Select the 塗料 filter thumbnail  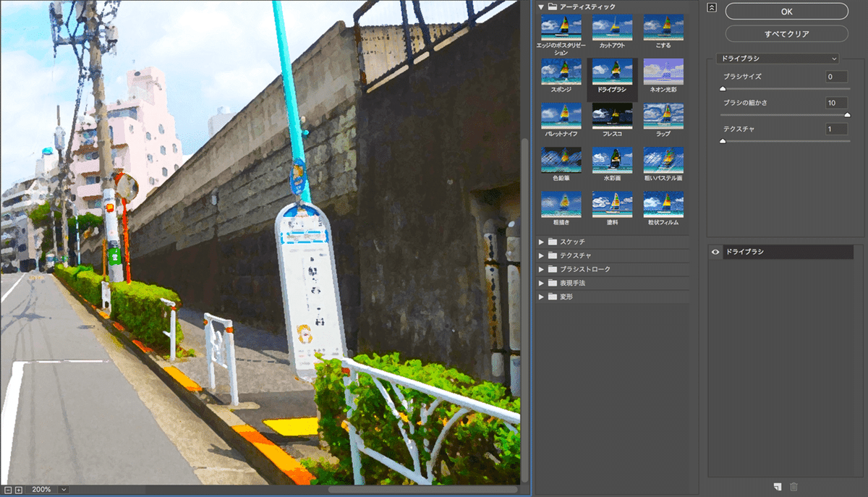point(612,204)
